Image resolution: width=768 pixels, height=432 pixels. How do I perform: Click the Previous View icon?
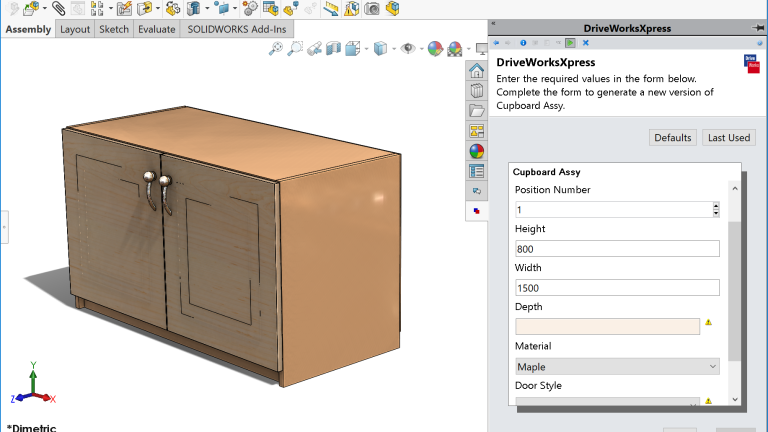coord(314,48)
